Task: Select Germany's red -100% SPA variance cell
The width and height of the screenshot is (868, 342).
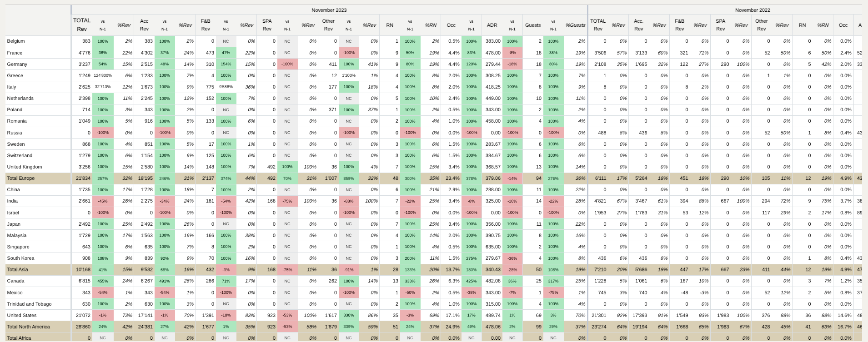Action: [x=287, y=64]
